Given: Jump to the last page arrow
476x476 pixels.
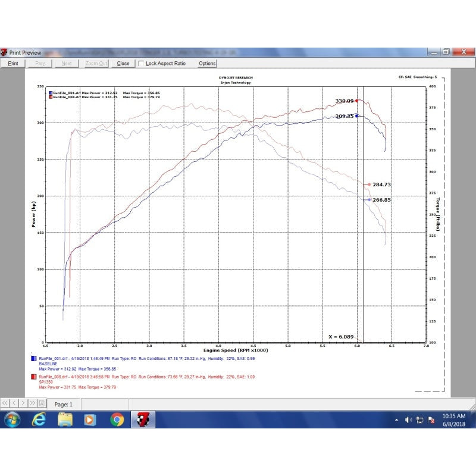Looking at the screenshot, I should tap(32, 404).
